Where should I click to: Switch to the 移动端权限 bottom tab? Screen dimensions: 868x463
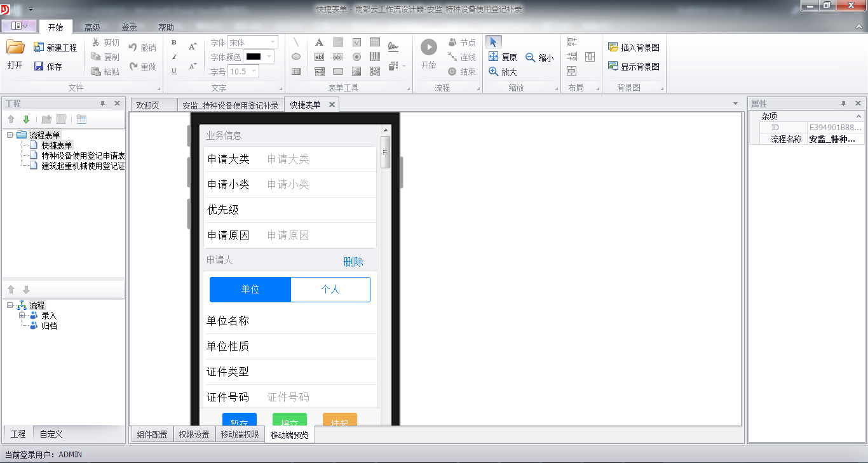pos(240,434)
